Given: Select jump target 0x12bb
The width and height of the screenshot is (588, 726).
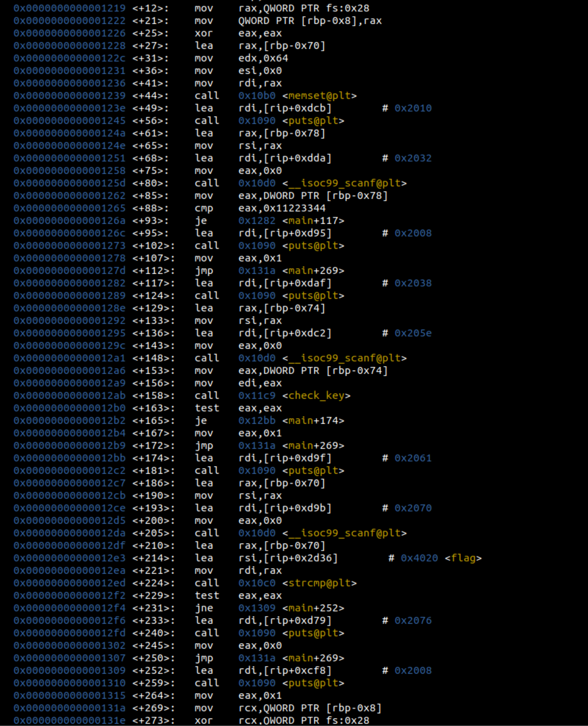Looking at the screenshot, I should click(x=257, y=421).
